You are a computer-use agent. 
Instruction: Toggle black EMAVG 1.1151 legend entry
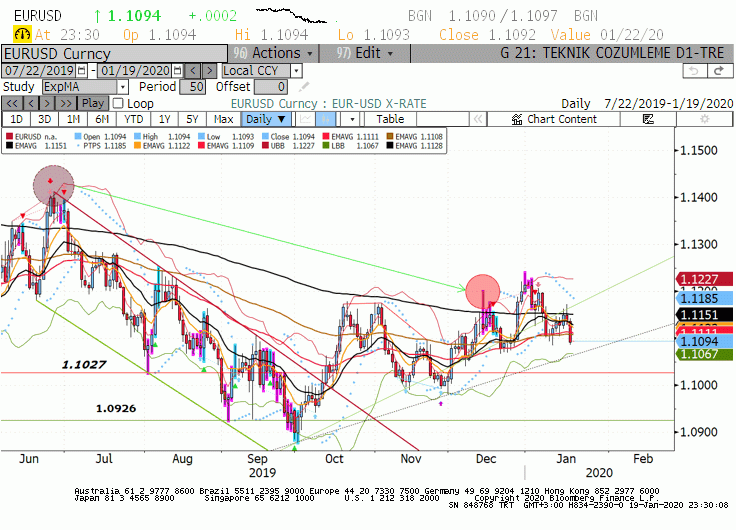point(36,146)
